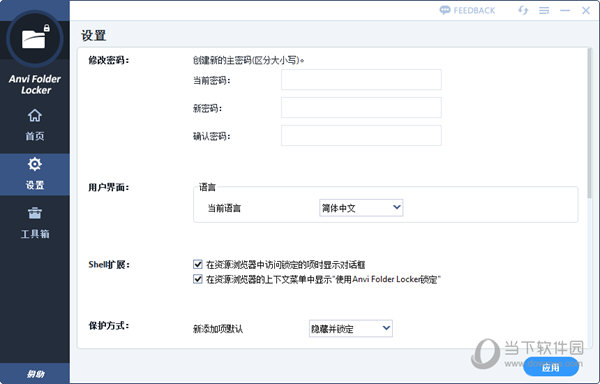Open the 新添加项默认 protection mode dropdown
The image size is (600, 384).
click(x=351, y=328)
